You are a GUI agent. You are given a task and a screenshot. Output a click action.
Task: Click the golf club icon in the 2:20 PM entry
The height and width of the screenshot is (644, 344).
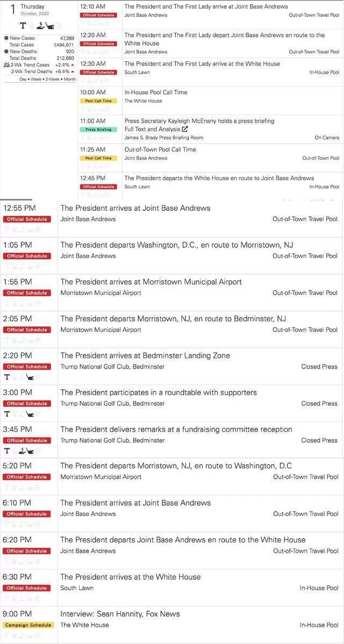coord(30,377)
